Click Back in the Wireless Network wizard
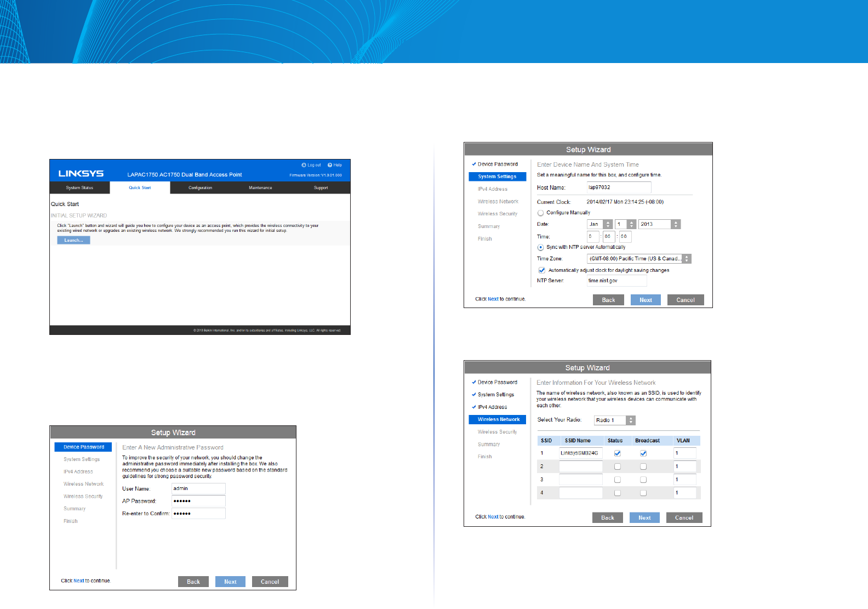Viewport: 868px width, 609px height. (608, 517)
